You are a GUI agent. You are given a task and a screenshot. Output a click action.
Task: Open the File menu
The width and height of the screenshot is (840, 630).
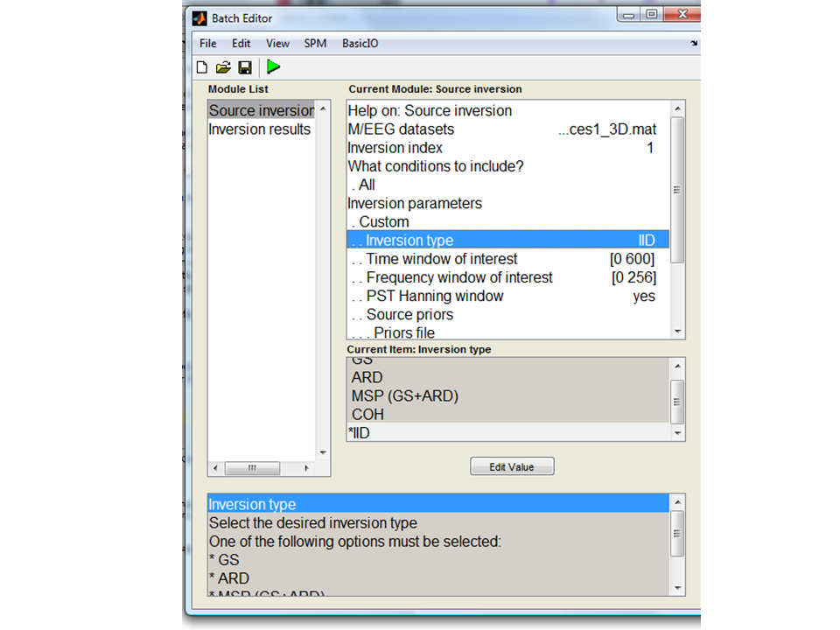point(207,43)
